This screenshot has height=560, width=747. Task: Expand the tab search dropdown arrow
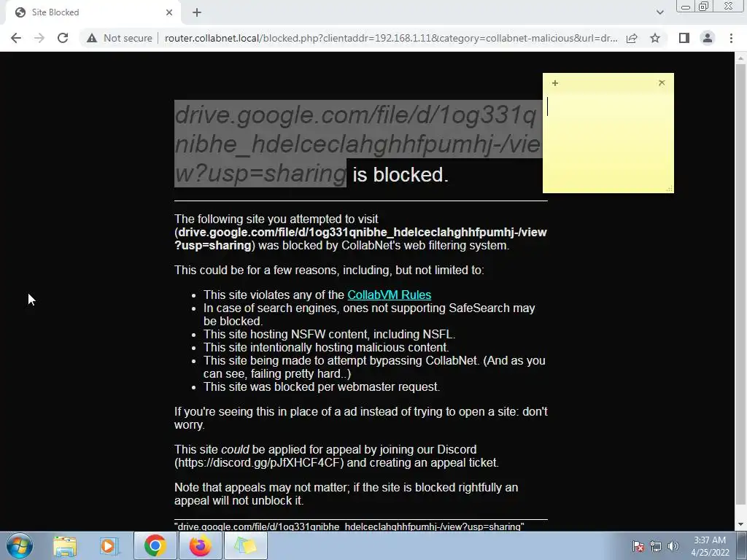pos(659,12)
